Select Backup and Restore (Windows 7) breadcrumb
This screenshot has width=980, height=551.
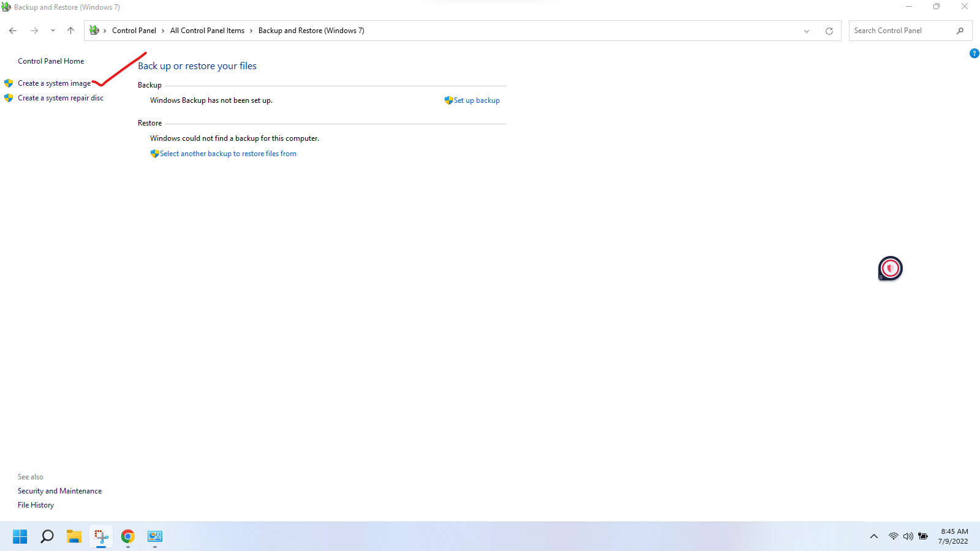tap(311, 31)
